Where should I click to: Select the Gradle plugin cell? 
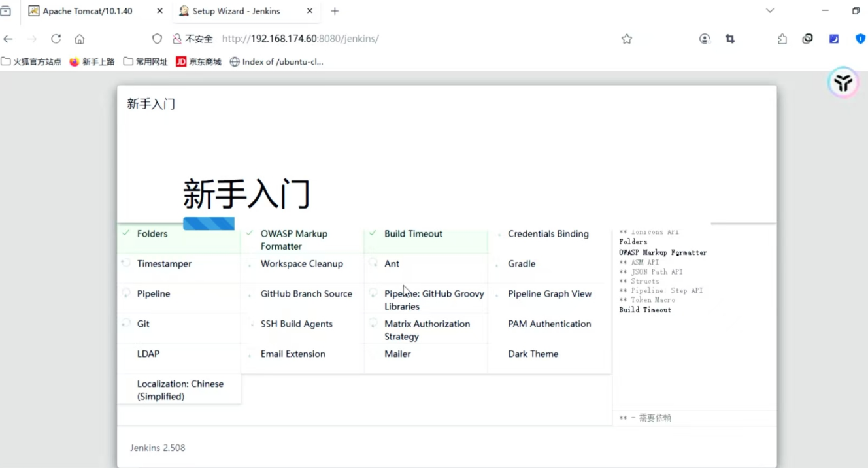550,268
